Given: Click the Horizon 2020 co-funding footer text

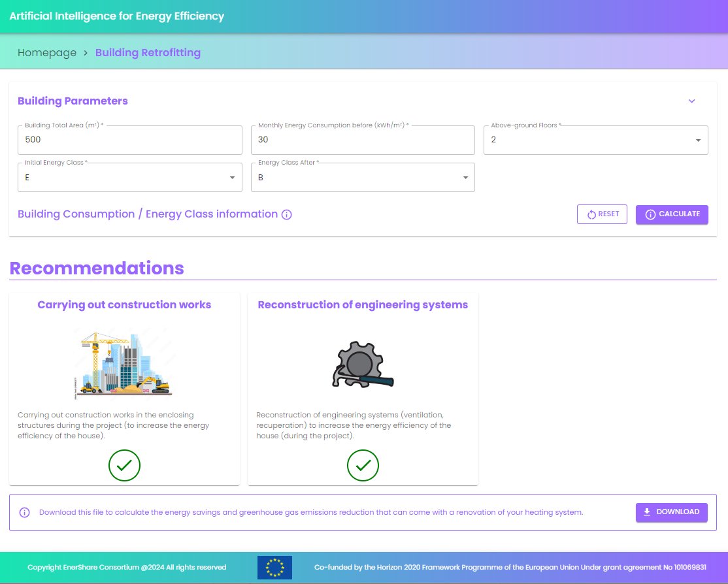Looking at the screenshot, I should [510, 567].
